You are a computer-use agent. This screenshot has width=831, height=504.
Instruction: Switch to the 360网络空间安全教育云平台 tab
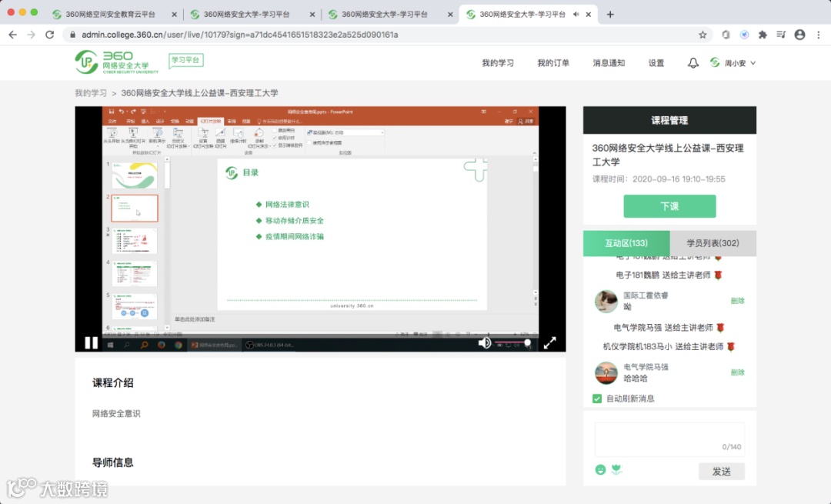[x=110, y=15]
